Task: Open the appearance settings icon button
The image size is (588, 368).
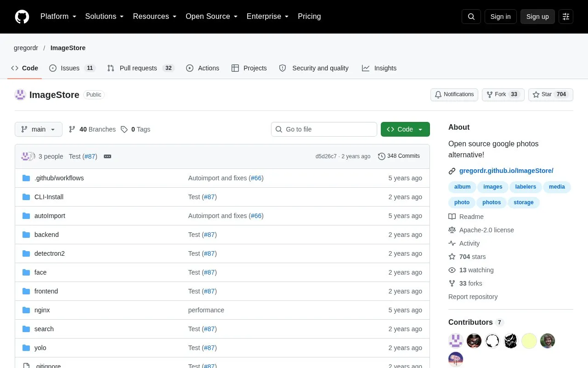Action: 566,17
